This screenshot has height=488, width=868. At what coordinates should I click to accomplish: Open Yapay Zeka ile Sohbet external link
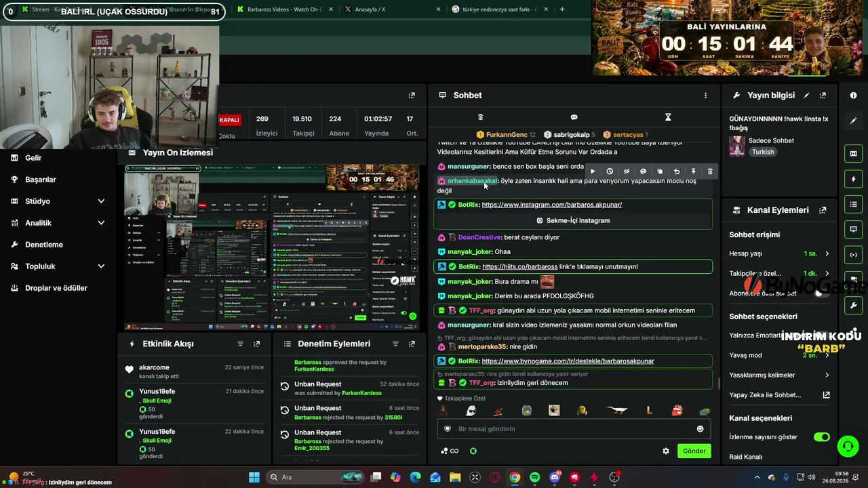(827, 394)
